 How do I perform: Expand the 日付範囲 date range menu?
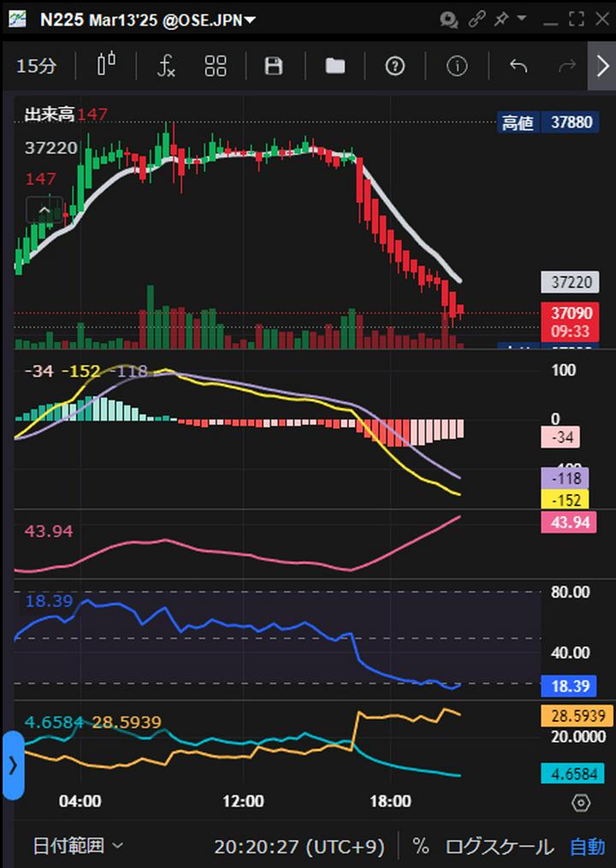[78, 847]
